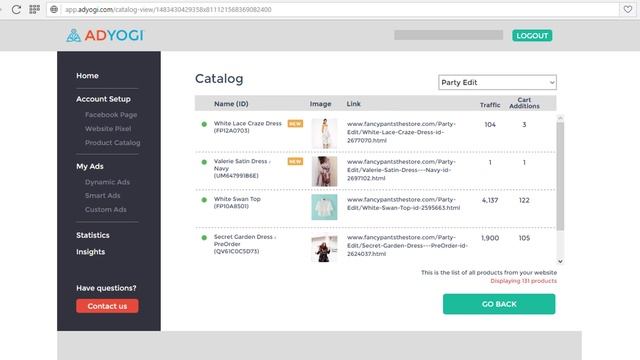Open the browser speed dial grid icon
640x360 pixels.
[x=35, y=9]
